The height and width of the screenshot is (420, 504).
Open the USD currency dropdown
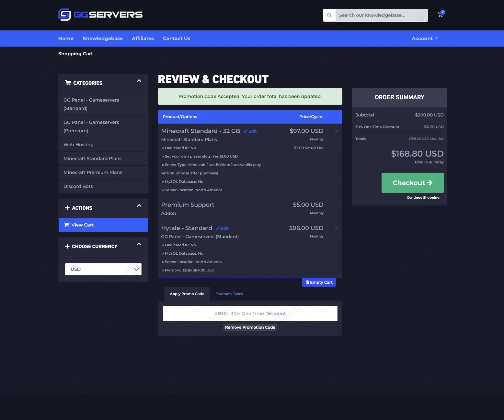[x=103, y=269]
